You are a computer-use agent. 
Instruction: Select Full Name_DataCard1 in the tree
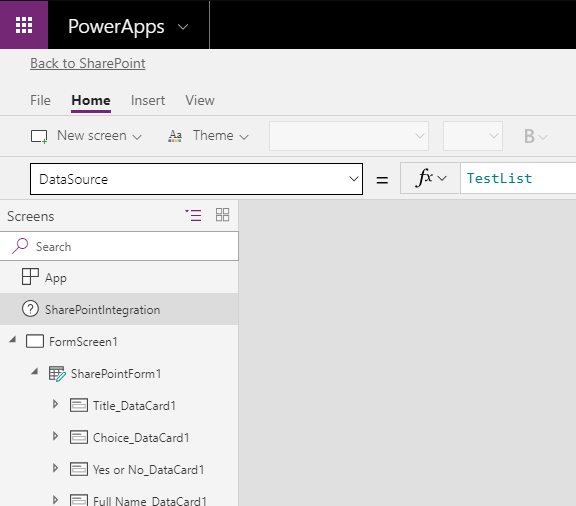pyautogui.click(x=119, y=496)
